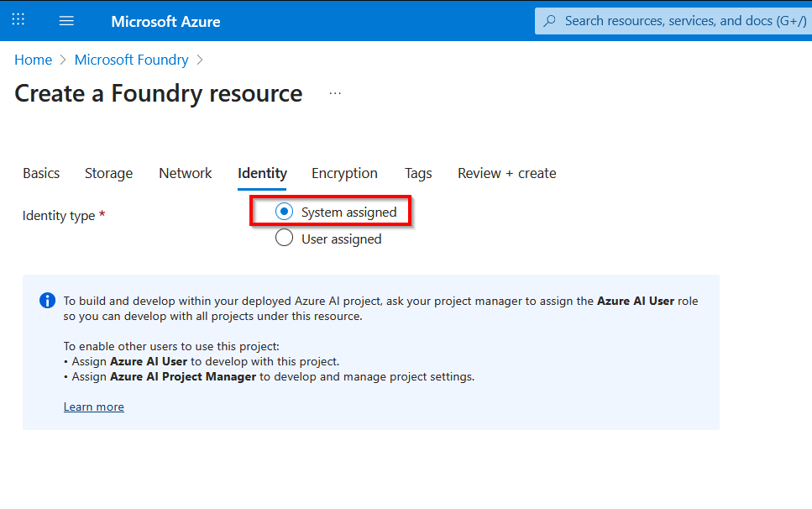
Task: Go to the Review + create tab
Action: (506, 173)
